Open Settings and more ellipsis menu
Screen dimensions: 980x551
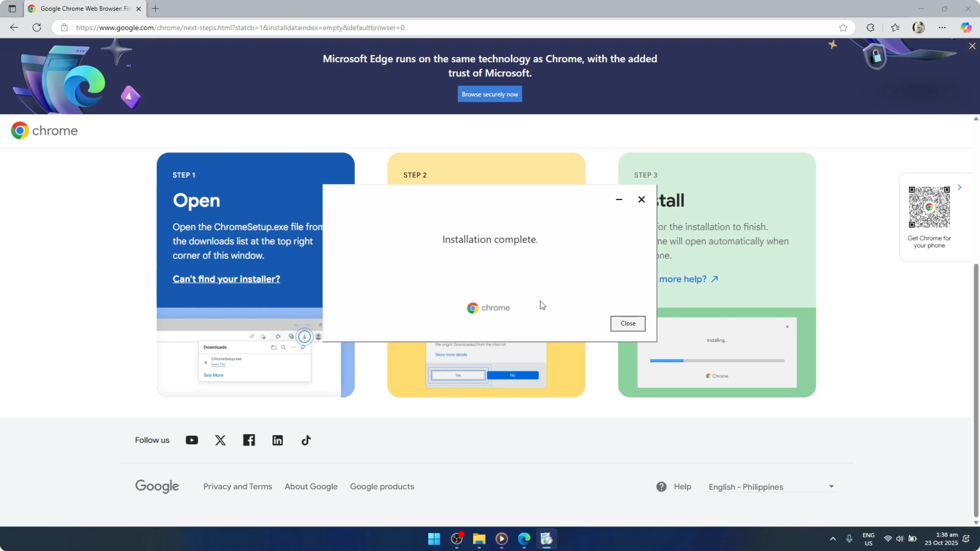[942, 27]
